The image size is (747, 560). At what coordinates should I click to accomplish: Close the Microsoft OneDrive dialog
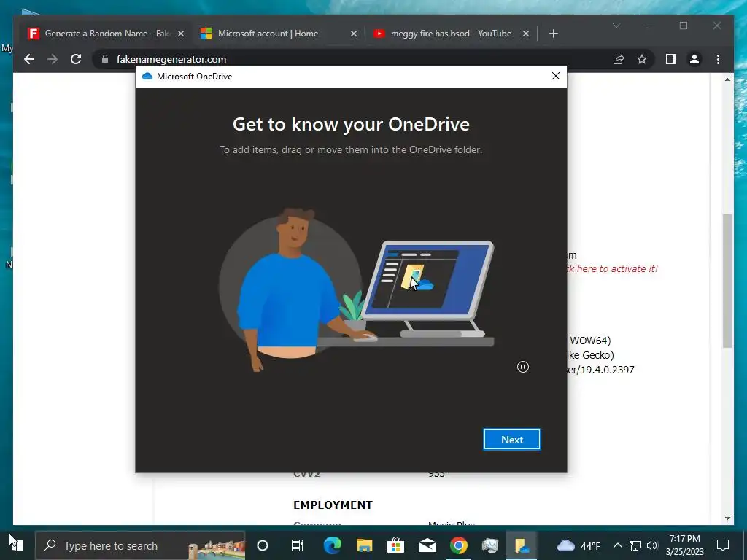coord(555,76)
